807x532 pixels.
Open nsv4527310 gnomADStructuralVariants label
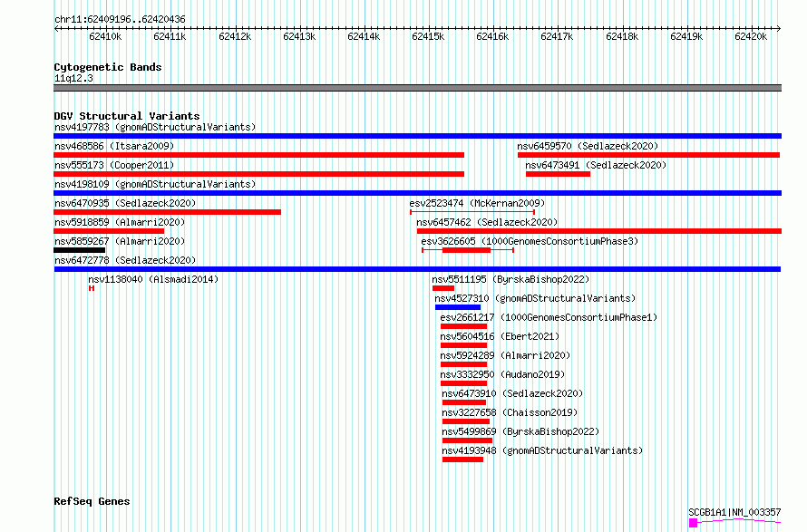pyautogui.click(x=535, y=298)
